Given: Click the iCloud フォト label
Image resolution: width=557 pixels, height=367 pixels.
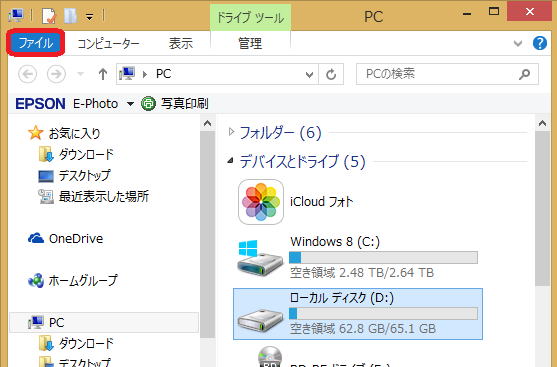Looking at the screenshot, I should [321, 202].
